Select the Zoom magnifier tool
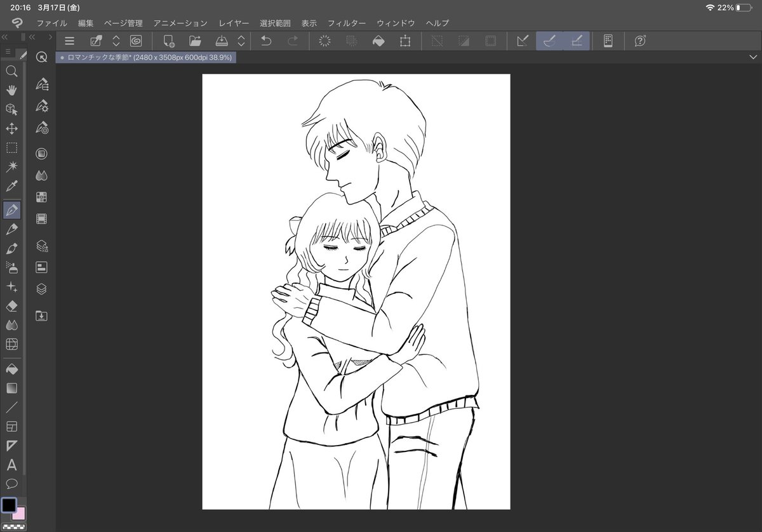This screenshot has width=762, height=532. coord(11,71)
